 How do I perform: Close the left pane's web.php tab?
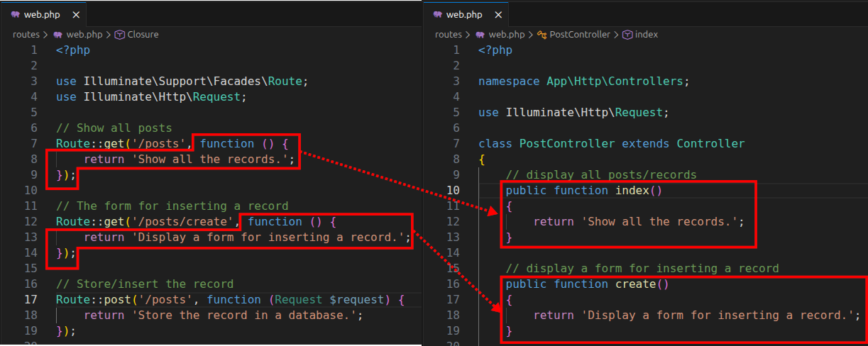click(x=77, y=15)
